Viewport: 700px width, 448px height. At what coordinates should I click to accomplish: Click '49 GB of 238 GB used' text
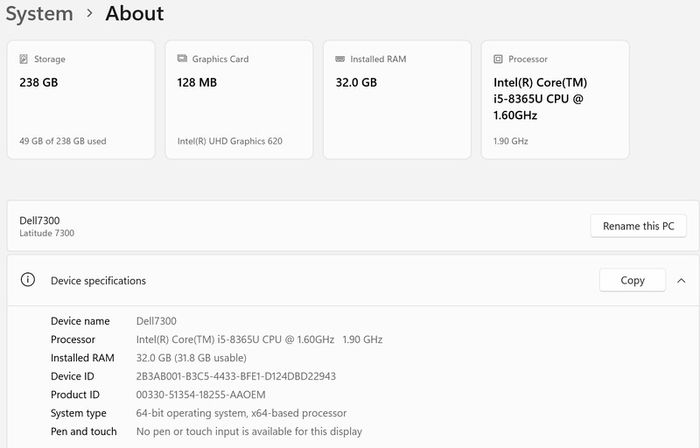(x=63, y=141)
